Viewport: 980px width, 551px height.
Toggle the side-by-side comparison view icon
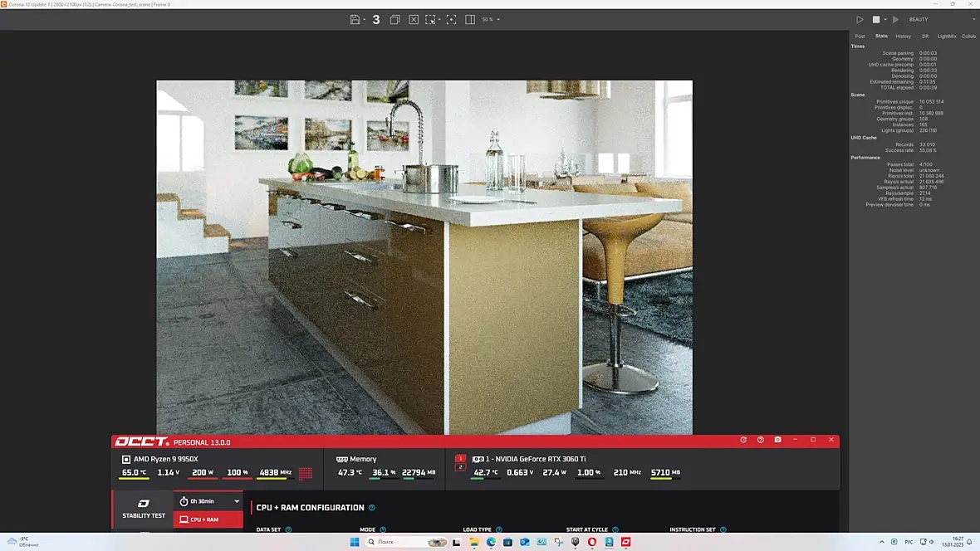point(470,19)
